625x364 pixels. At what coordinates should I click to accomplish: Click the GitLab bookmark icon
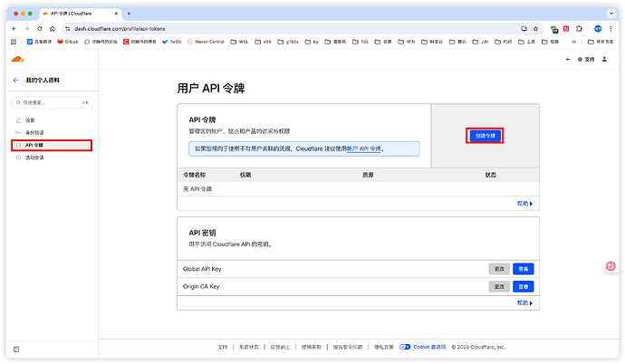[61, 42]
